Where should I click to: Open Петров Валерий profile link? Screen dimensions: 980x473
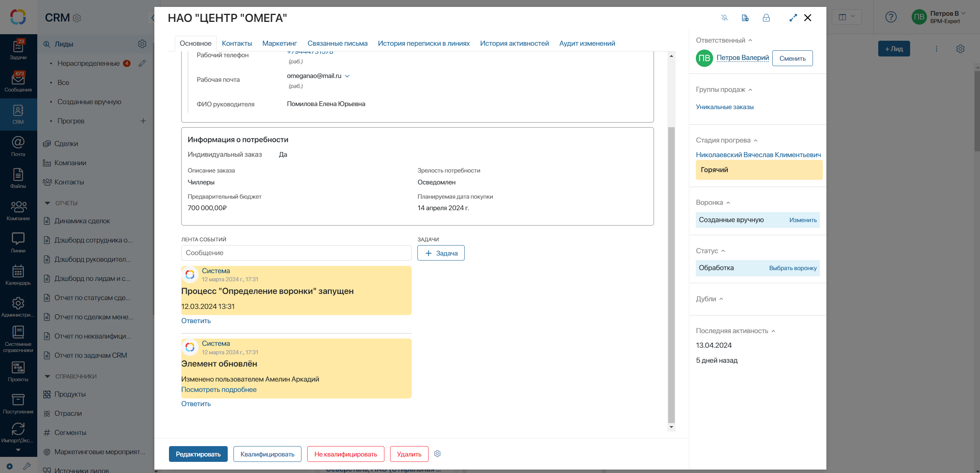(x=743, y=58)
